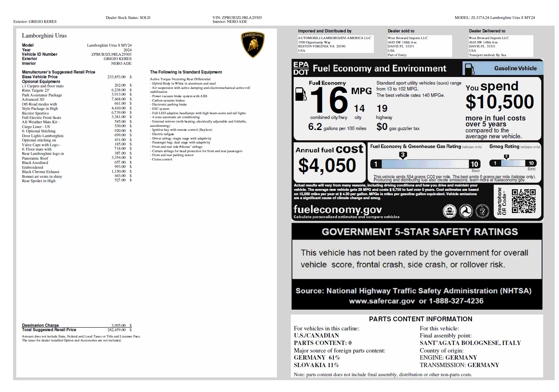Click the 6.2 gallons per 100 miles
The image size is (559, 392).
click(337, 127)
